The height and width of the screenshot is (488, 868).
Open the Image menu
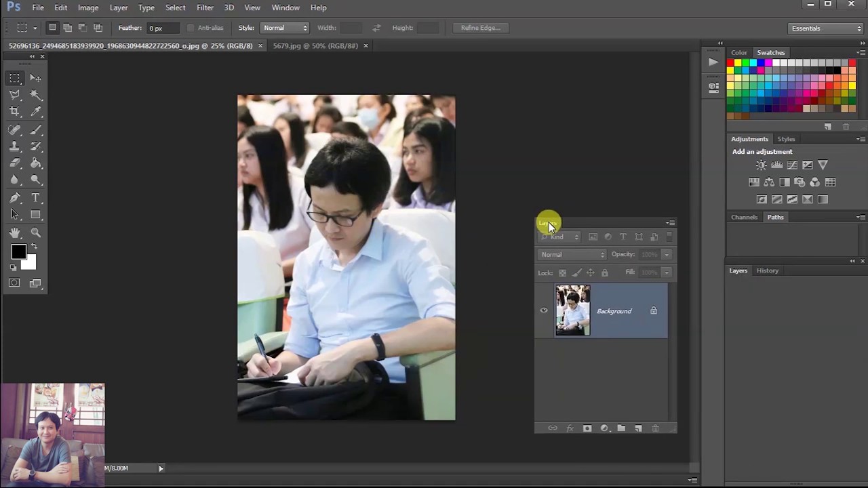pos(88,7)
